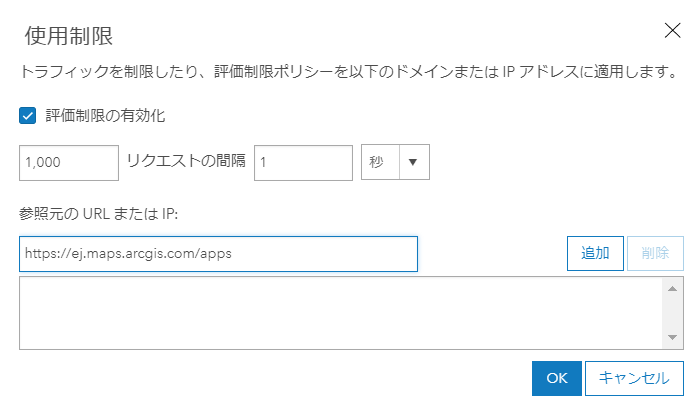The image size is (695, 417).
Task: Click the description text about トラフィック
Action: 340,74
